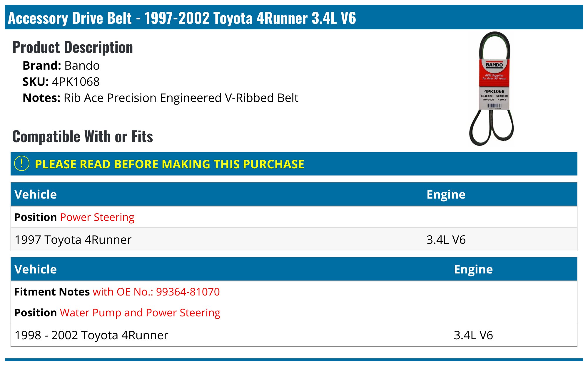Click the Product Description heading
The width and height of the screenshot is (588, 366).
(x=73, y=47)
